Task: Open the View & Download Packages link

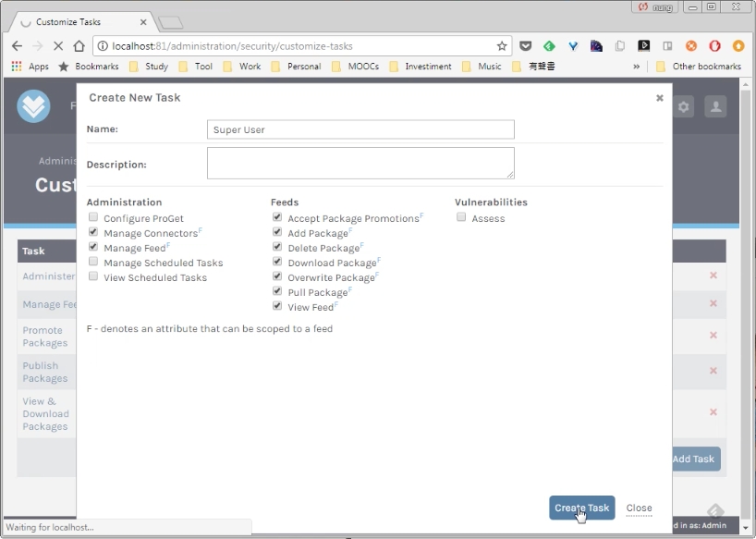Action: pos(46,413)
